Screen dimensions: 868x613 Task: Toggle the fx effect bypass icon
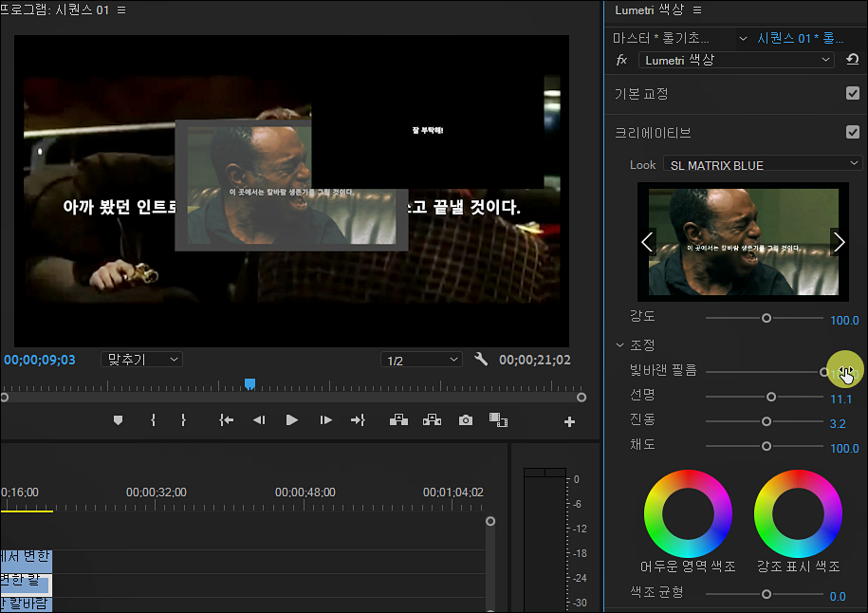pyautogui.click(x=621, y=60)
